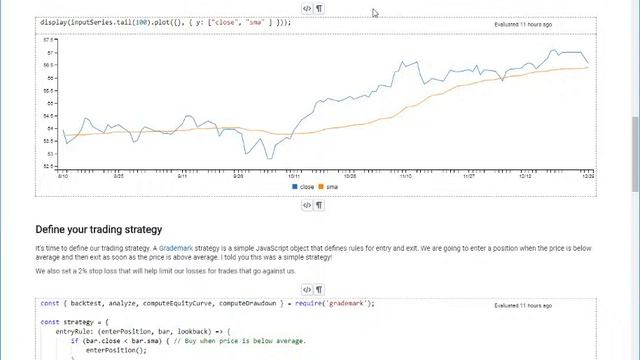Click the display(inputSeries.tail code line
This screenshot has height=360, width=640.
[x=165, y=22]
